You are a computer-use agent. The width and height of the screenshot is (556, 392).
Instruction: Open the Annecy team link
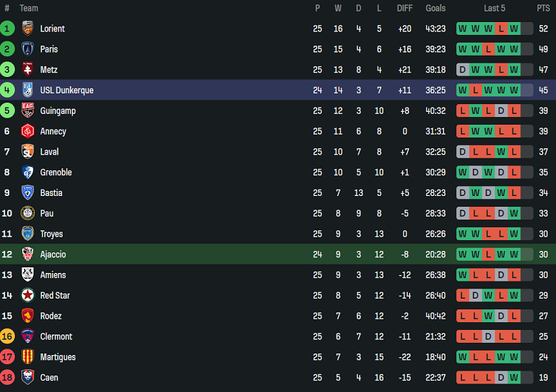(x=53, y=131)
